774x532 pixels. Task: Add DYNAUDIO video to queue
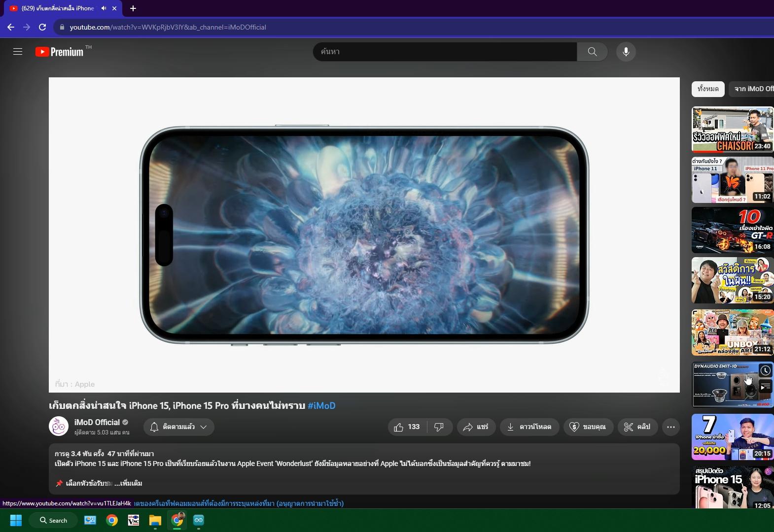pyautogui.click(x=765, y=387)
